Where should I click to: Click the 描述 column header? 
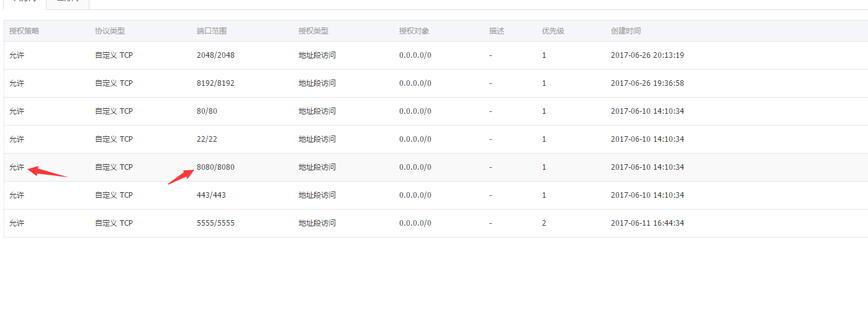click(x=497, y=30)
